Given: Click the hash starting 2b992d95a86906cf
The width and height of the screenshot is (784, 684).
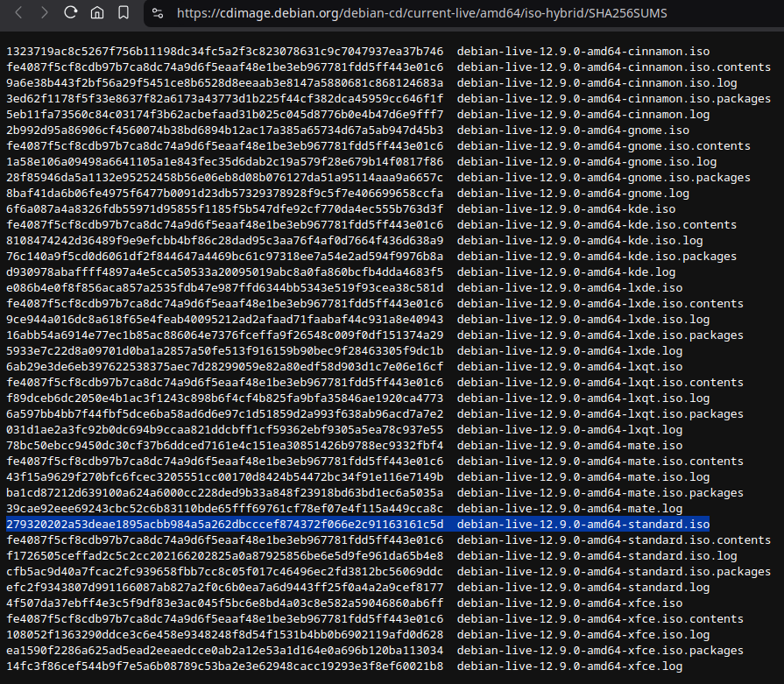Looking at the screenshot, I should pyautogui.click(x=224, y=130).
